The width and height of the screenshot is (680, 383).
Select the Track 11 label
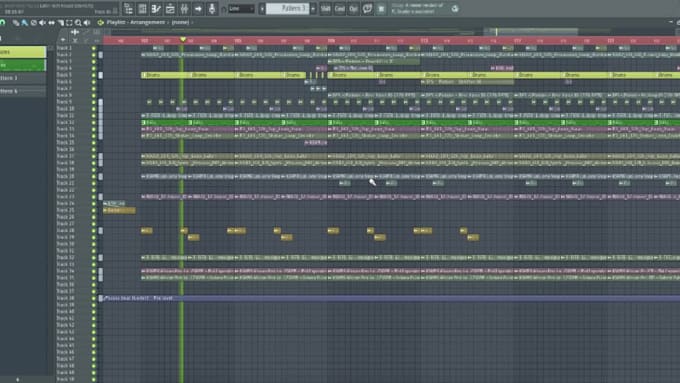click(65, 115)
